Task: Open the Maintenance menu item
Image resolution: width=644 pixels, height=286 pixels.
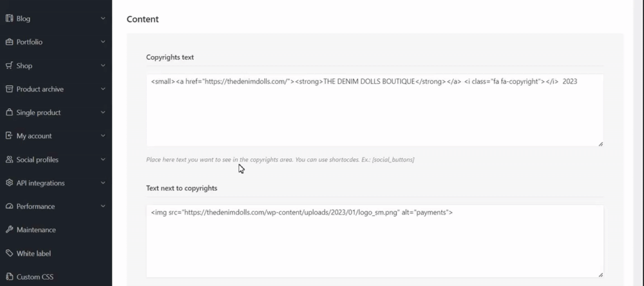Action: pos(36,230)
